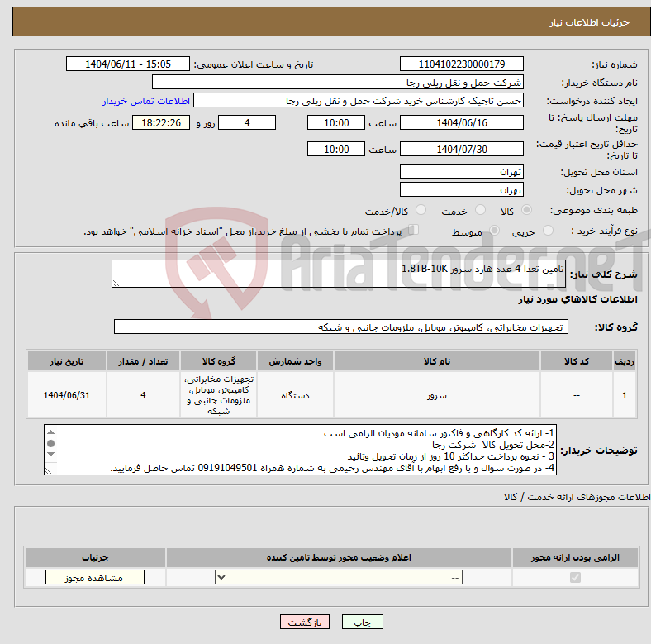Click the واحد شمارش column header
651x644 pixels.
295,361
